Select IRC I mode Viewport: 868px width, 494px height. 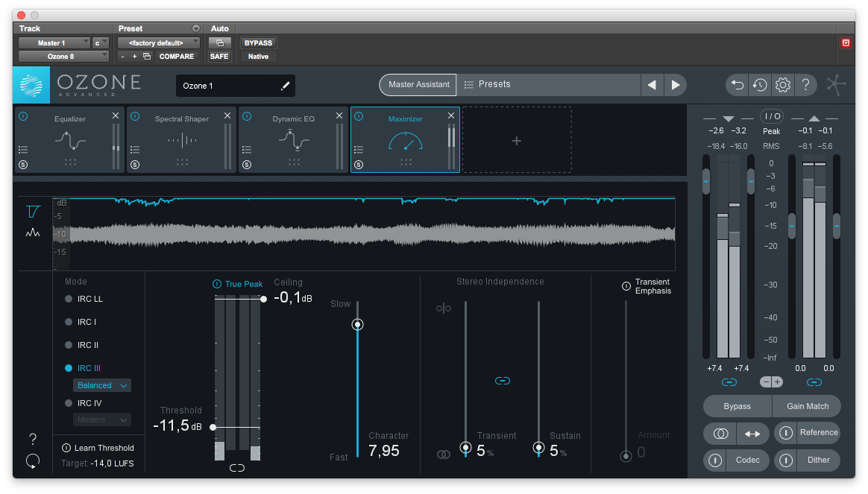tap(69, 322)
